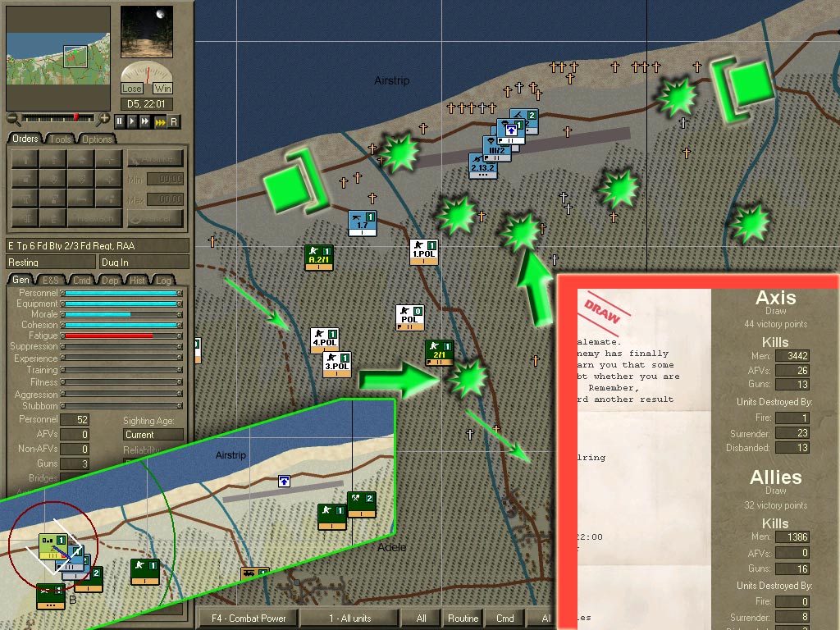Select the engineer unit counter in the inset map
The width and height of the screenshot is (840, 630).
362,504
